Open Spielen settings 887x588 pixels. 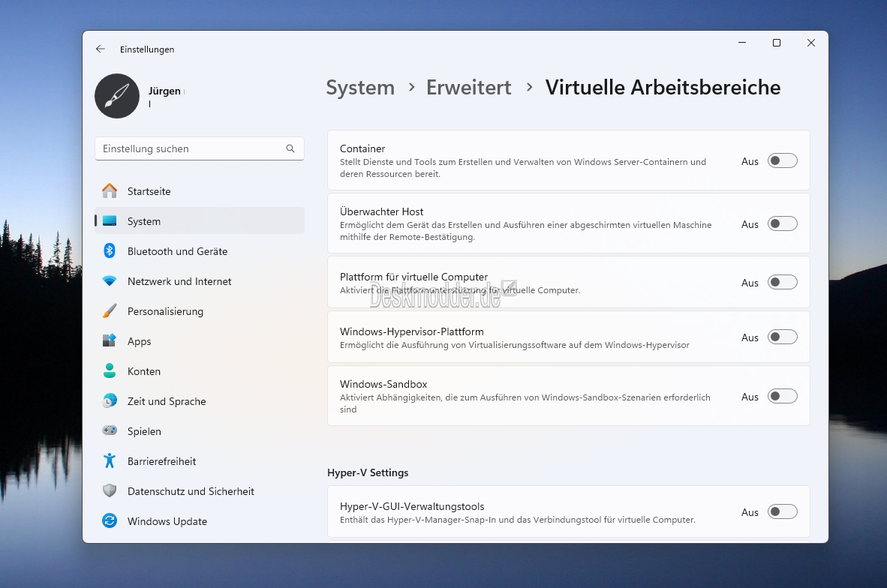click(200, 430)
